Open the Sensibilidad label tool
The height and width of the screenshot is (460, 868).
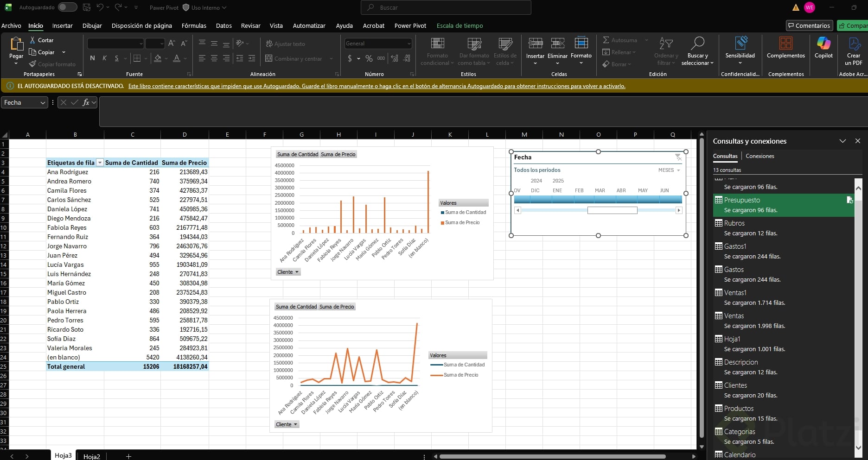click(x=740, y=44)
